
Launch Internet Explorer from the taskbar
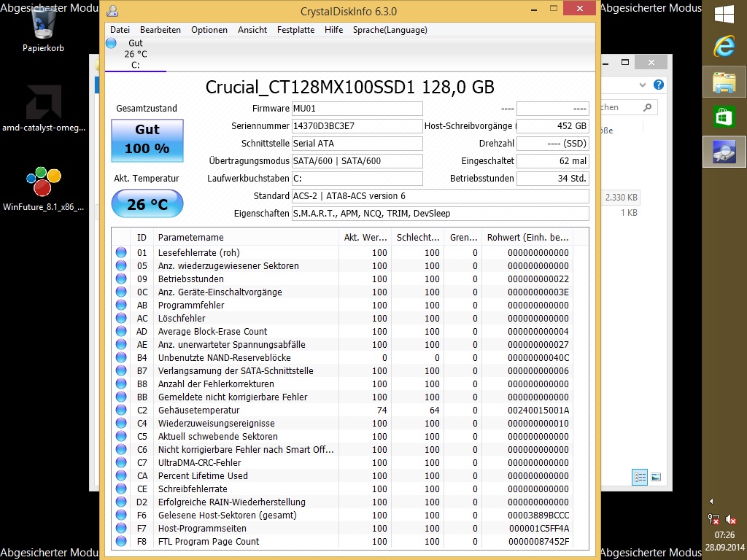tap(724, 47)
